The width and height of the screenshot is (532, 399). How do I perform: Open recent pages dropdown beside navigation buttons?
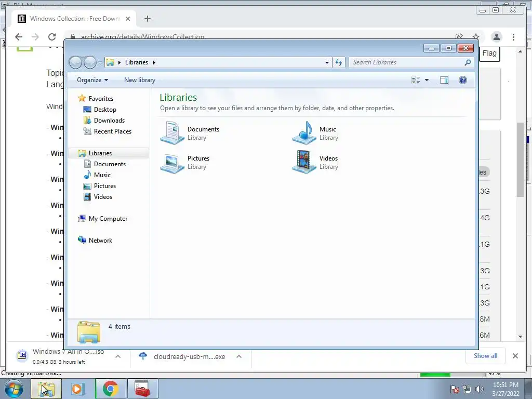(100, 63)
